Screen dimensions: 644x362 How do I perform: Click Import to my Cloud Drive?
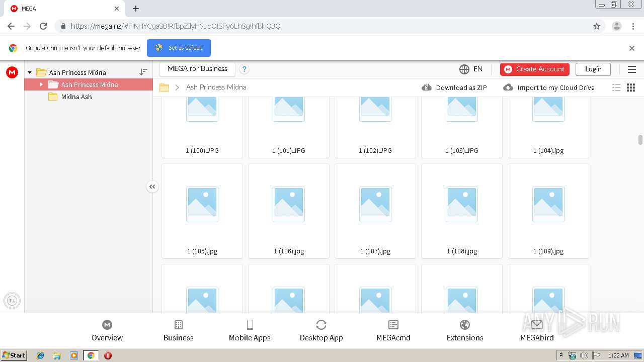tap(549, 87)
